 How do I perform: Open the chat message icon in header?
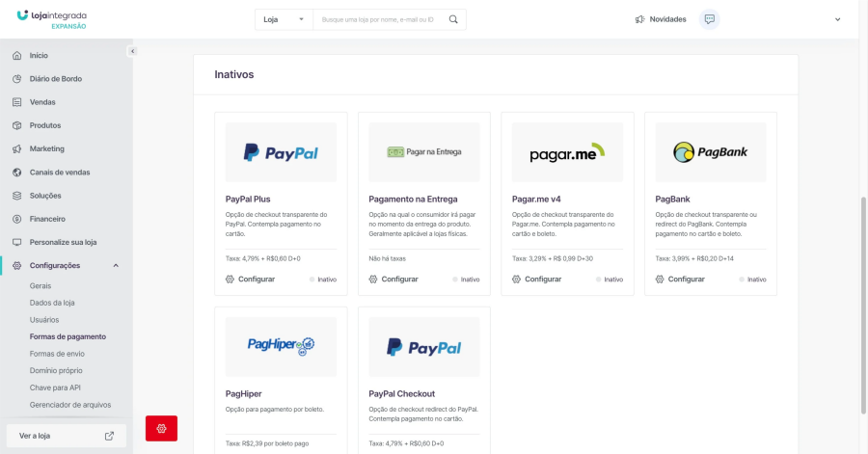(x=709, y=19)
